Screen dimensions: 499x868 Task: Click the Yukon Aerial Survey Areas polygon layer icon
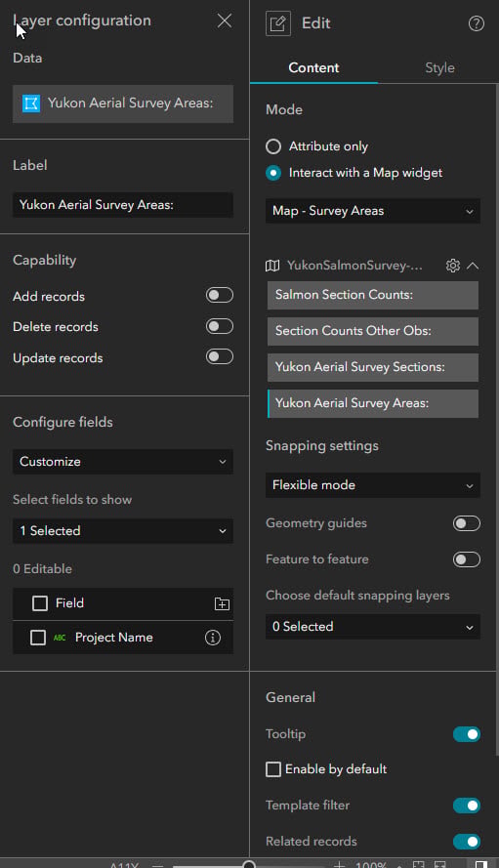[31, 103]
